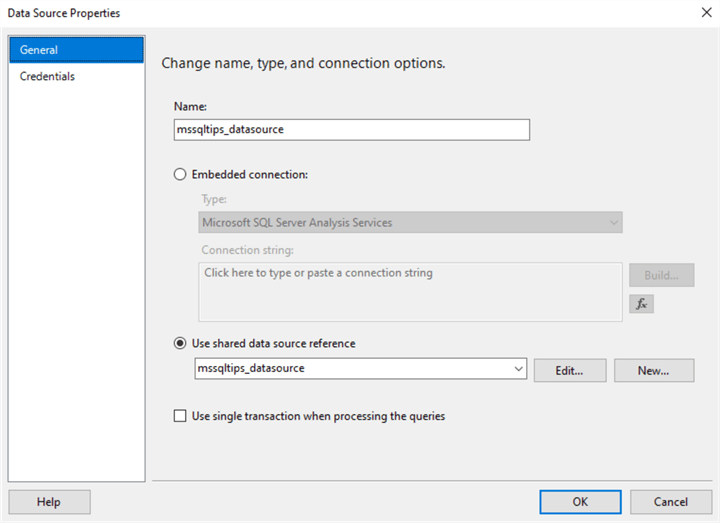Select Use shared data source reference
Viewport: 720px width, 523px height.
tap(180, 343)
